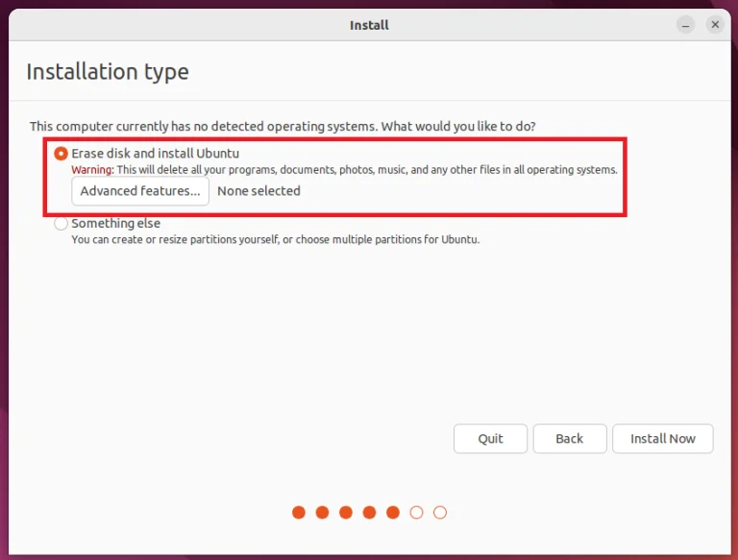The image size is (738, 560).
Task: Click the first empty progress dot
Action: pyautogui.click(x=416, y=513)
